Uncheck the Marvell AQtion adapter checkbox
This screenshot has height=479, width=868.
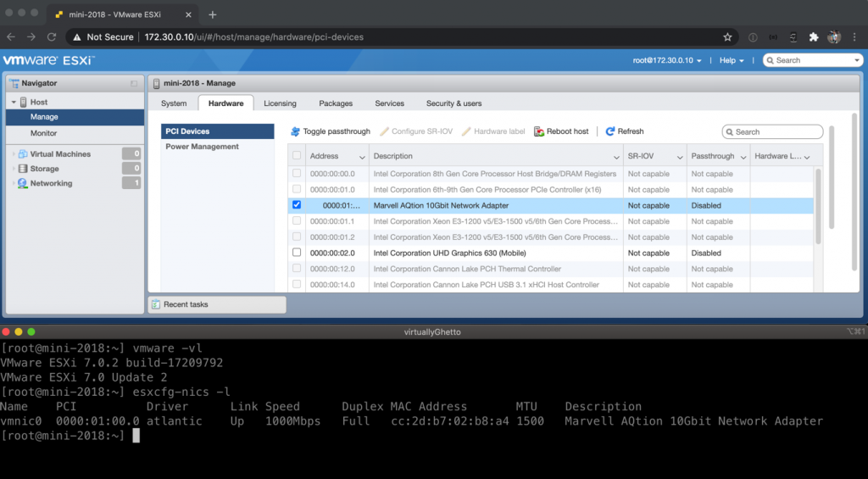pos(297,205)
